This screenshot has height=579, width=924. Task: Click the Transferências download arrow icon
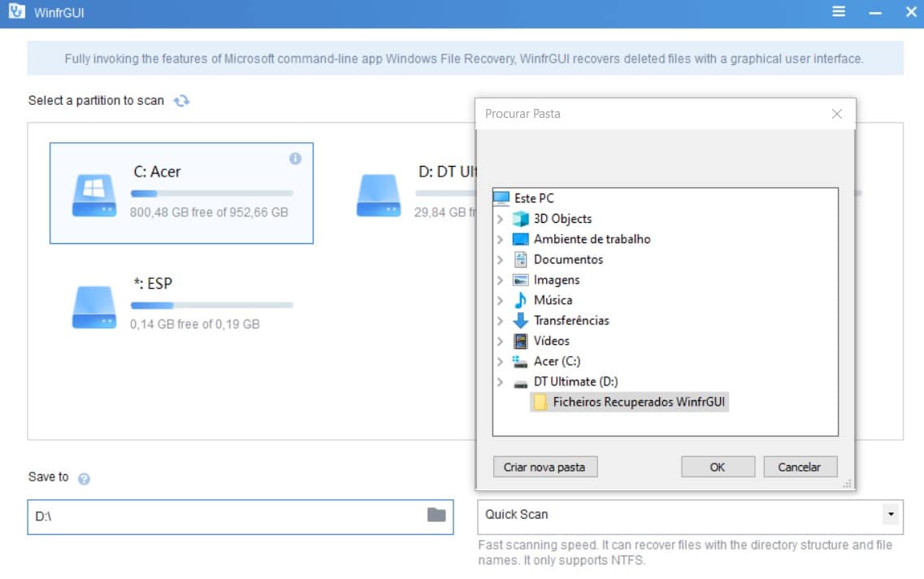520,320
